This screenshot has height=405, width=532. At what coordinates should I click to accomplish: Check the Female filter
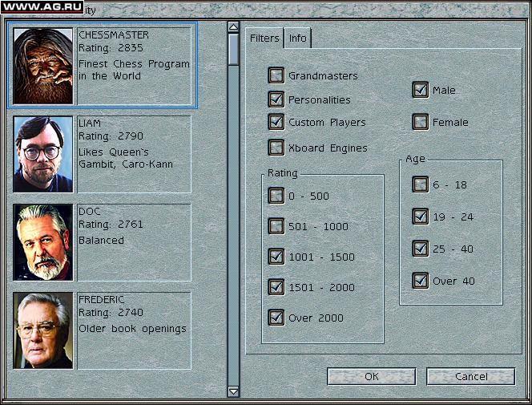click(421, 122)
